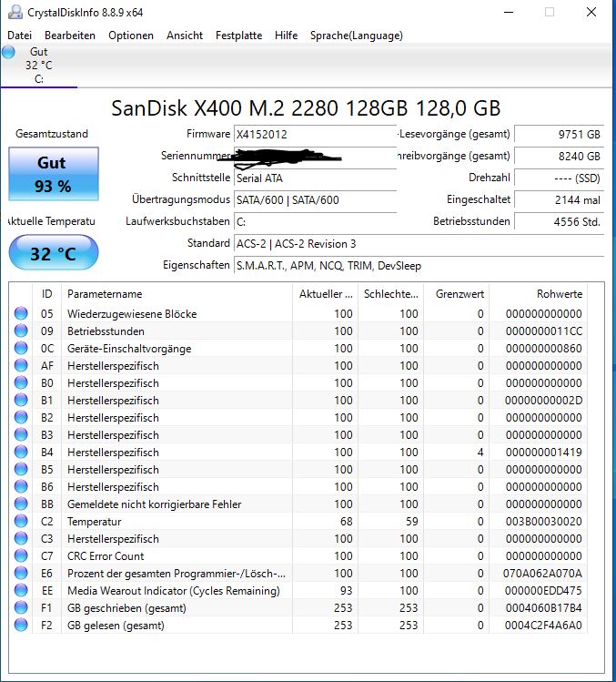The height and width of the screenshot is (682, 616).
Task: Click status orb in the B4 row
Action: (x=21, y=452)
